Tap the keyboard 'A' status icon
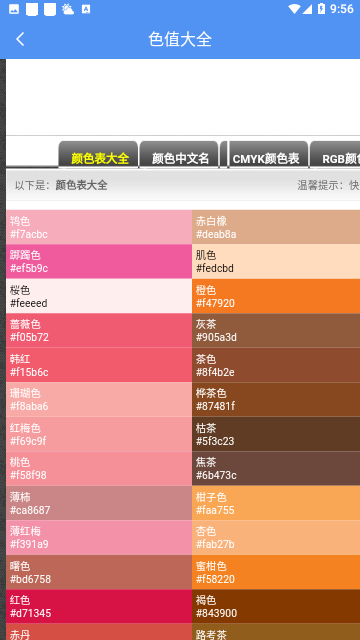The width and height of the screenshot is (360, 640). (x=86, y=9)
